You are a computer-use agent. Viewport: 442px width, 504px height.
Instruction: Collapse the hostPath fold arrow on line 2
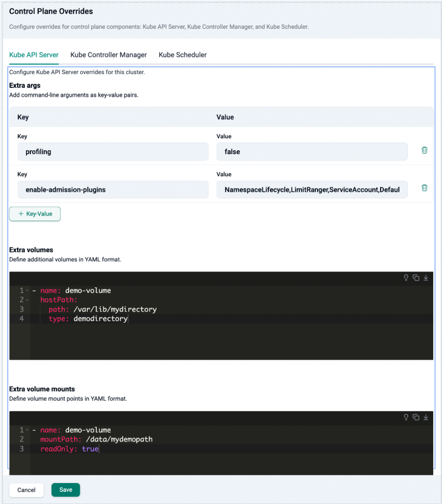tap(27, 300)
